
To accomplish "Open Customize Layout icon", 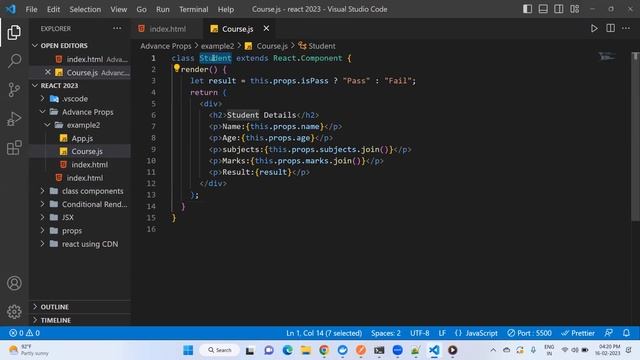I will click(x=575, y=9).
